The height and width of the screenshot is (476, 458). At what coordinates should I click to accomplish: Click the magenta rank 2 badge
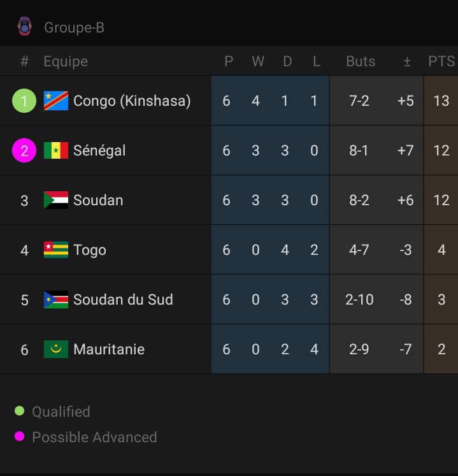coord(24,150)
